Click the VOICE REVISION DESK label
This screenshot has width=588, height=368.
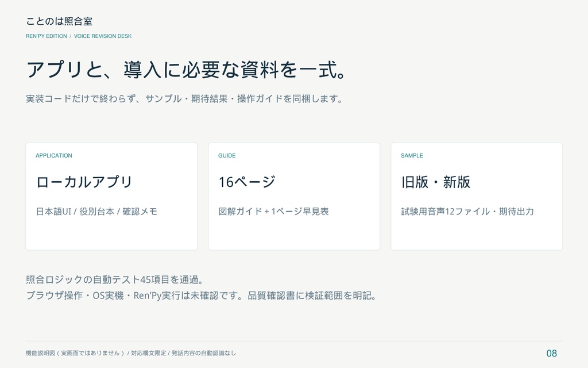click(103, 36)
